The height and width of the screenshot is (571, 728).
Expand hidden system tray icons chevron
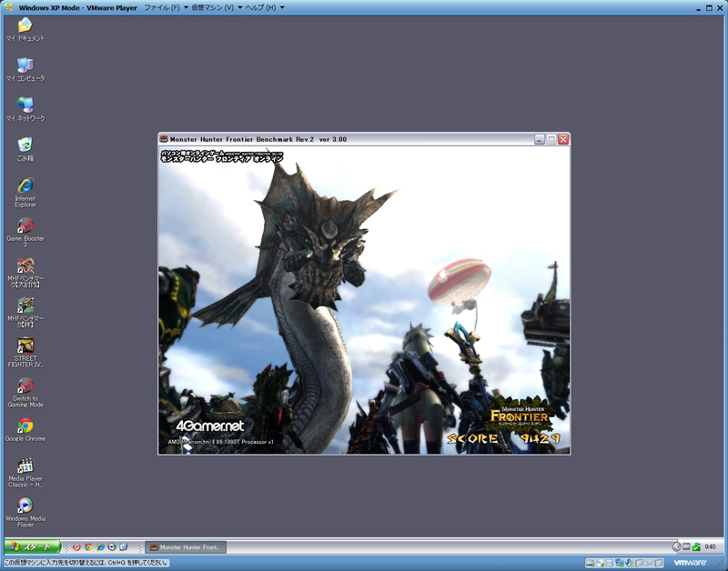(676, 546)
